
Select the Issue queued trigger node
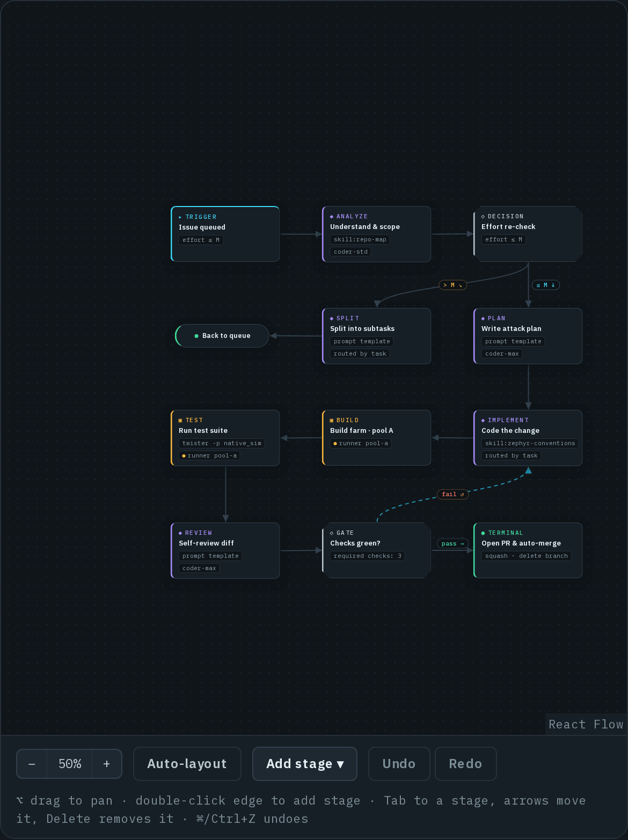tap(225, 234)
